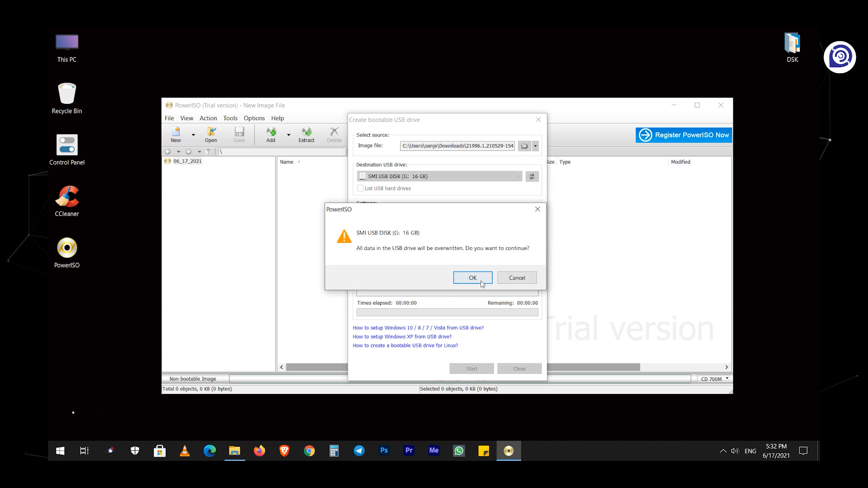Select the Add toolbar icon

271,134
